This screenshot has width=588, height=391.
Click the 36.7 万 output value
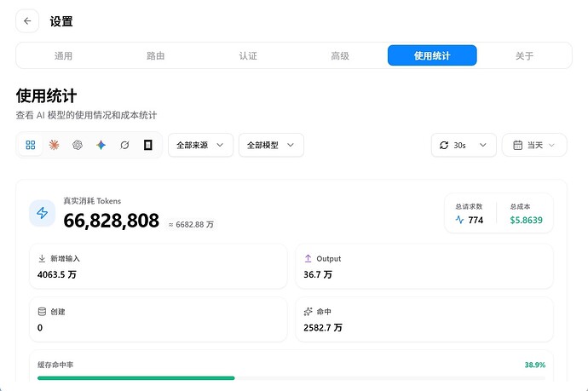tap(318, 275)
